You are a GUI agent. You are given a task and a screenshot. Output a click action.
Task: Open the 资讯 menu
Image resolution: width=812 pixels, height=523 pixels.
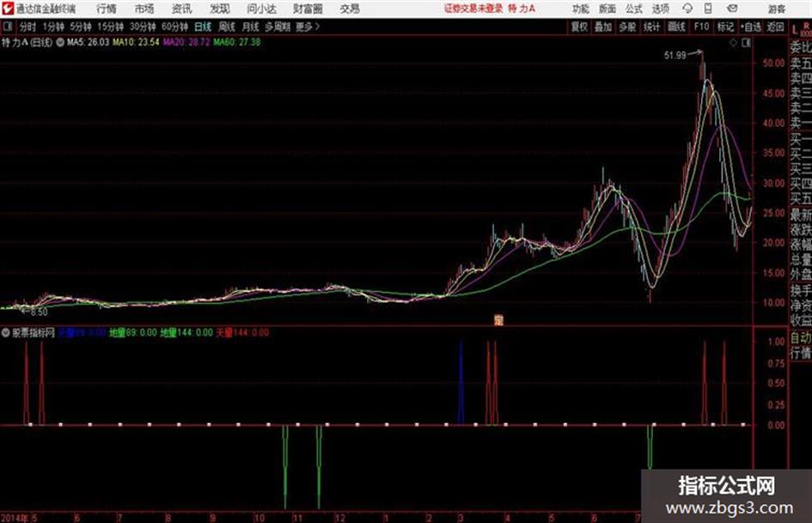pyautogui.click(x=182, y=9)
